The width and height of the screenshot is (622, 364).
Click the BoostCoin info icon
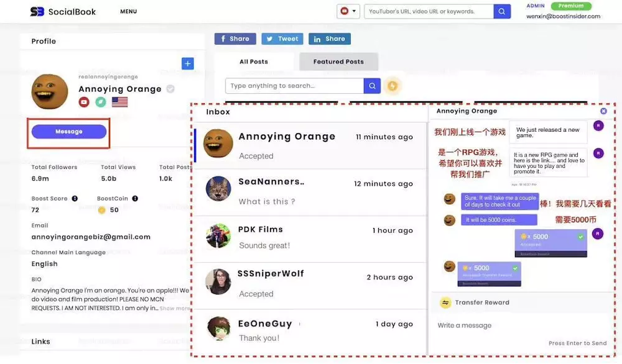pyautogui.click(x=135, y=198)
